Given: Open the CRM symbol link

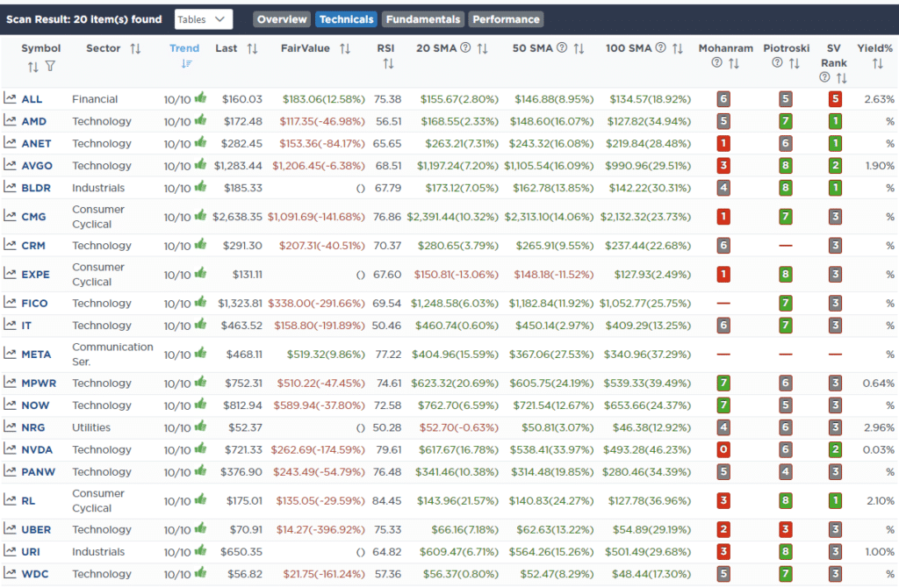Looking at the screenshot, I should pos(33,245).
